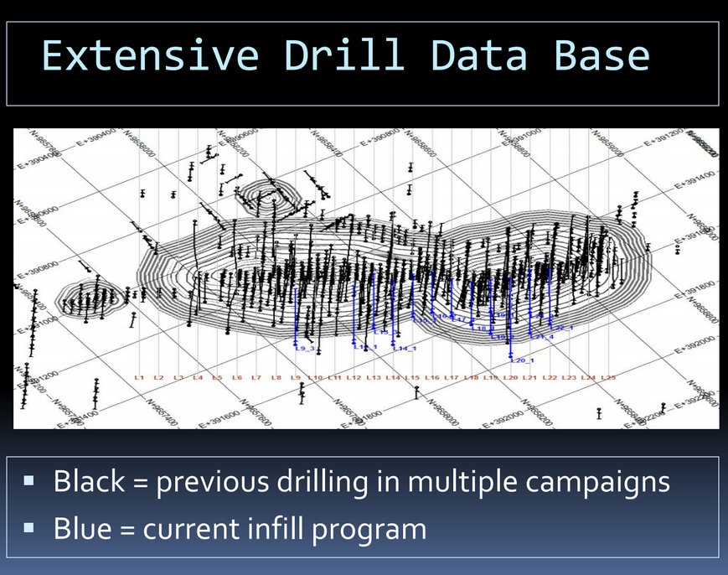
Task: Click blue drill hole label L20_1
Action: (x=522, y=360)
